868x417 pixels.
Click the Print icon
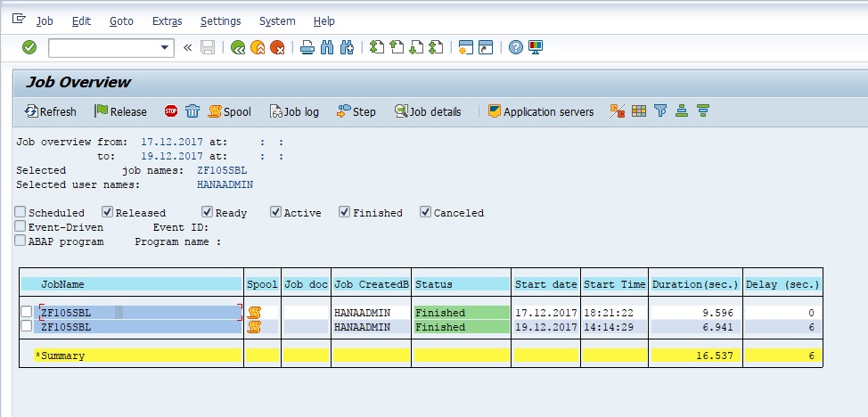(307, 47)
